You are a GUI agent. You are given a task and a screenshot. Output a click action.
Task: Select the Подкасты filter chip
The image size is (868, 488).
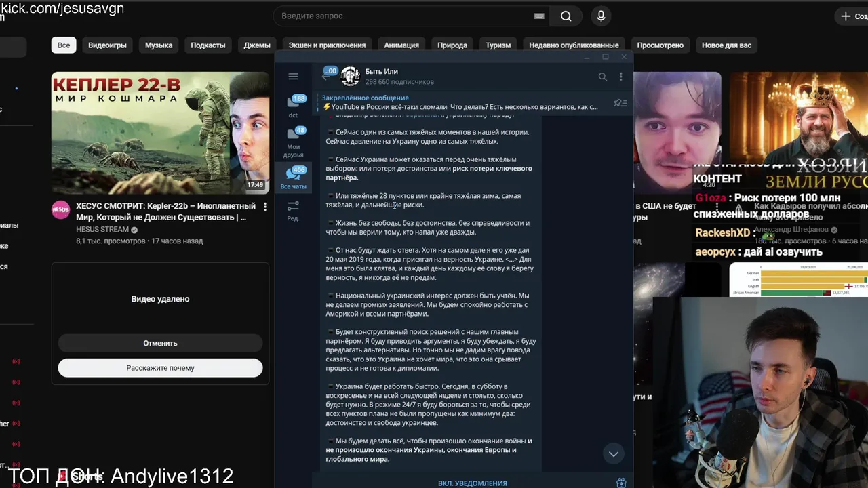coord(208,45)
